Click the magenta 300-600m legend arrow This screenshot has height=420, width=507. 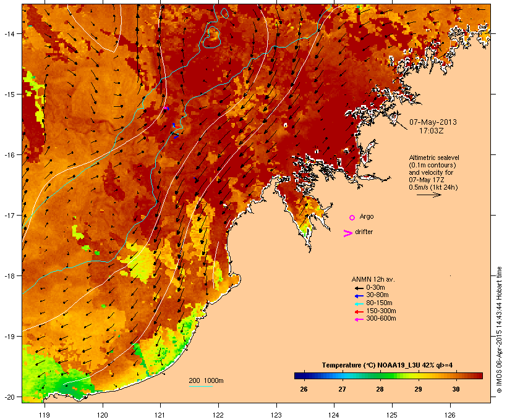(x=359, y=319)
